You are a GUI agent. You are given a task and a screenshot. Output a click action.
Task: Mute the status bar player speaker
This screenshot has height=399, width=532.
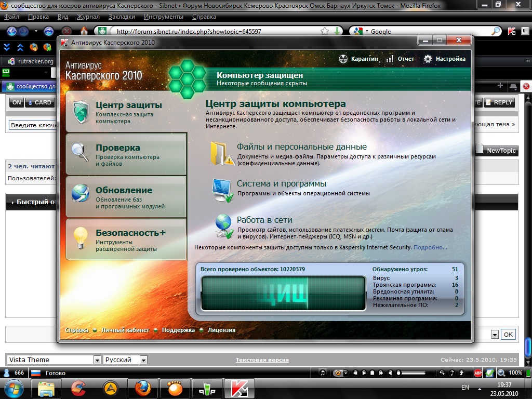[x=390, y=373]
